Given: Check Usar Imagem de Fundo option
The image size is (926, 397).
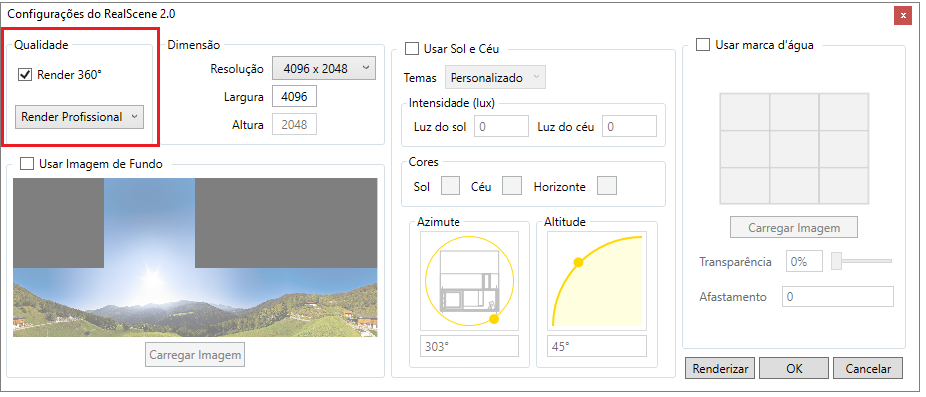Looking at the screenshot, I should [27, 164].
